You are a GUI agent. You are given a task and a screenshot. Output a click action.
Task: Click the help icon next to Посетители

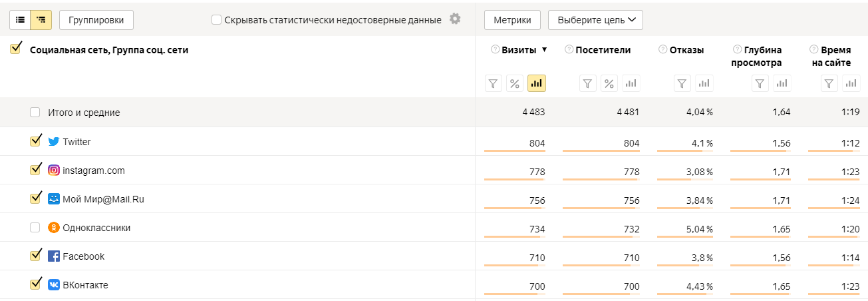pyautogui.click(x=569, y=49)
